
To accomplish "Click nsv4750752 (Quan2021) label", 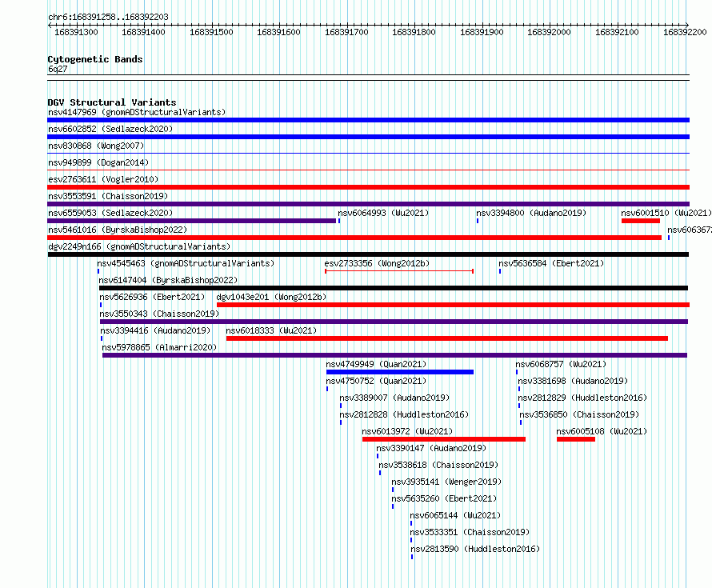I will [376, 381].
